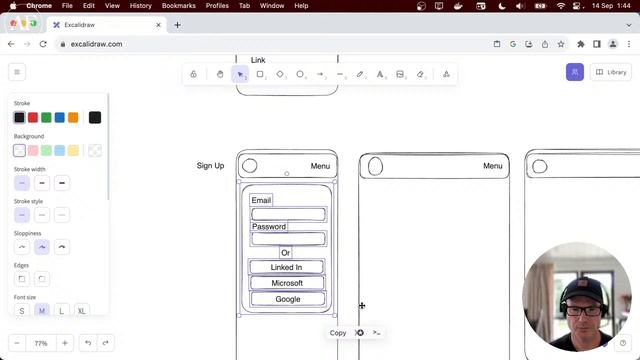Select the Rectangle tool

260,74
